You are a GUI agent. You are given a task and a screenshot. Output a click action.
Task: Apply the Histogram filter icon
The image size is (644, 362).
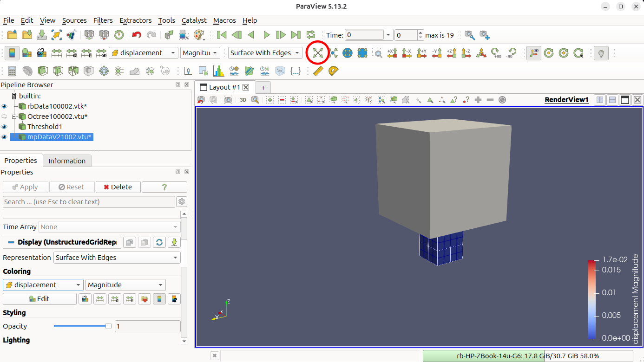(x=218, y=71)
